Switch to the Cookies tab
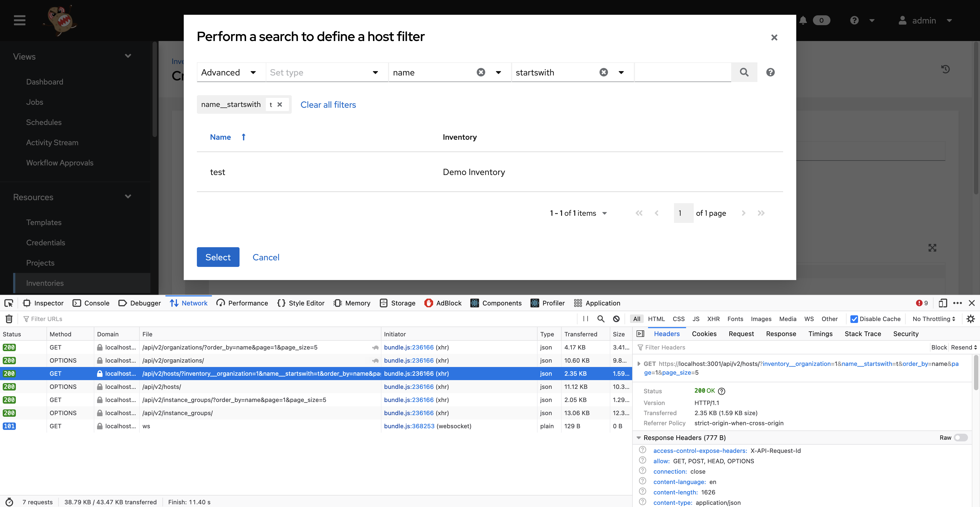980x507 pixels. point(704,334)
